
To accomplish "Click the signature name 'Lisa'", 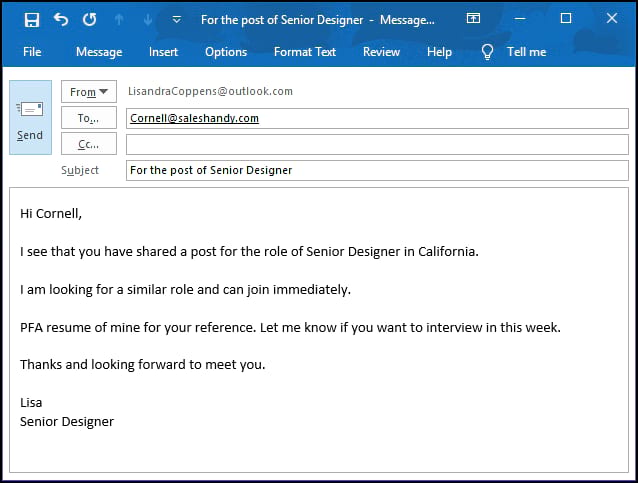I will pyautogui.click(x=31, y=402).
